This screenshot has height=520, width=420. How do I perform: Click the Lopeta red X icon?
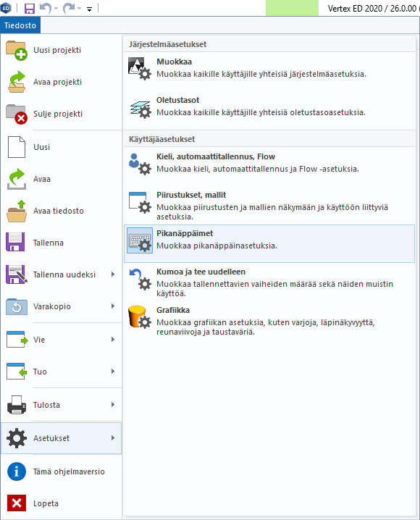[x=16, y=503]
